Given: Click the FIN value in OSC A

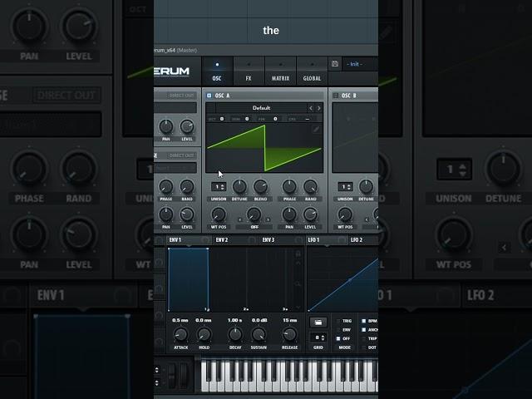Looking at the screenshot, I should (x=275, y=119).
